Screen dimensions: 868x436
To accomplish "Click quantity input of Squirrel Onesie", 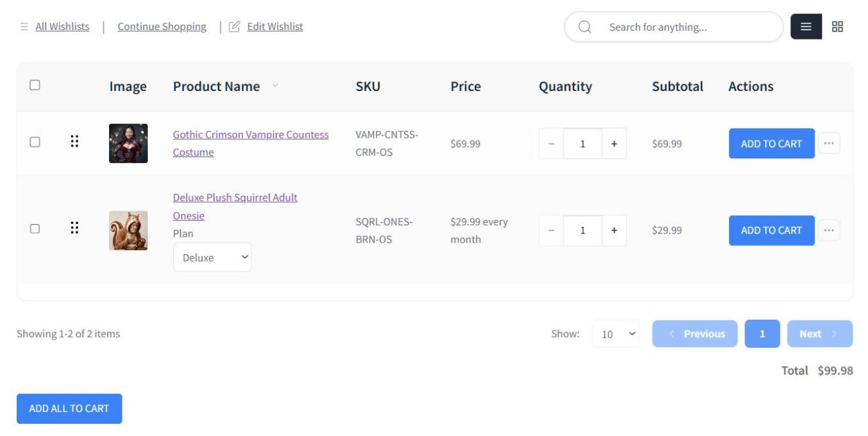I will click(582, 230).
